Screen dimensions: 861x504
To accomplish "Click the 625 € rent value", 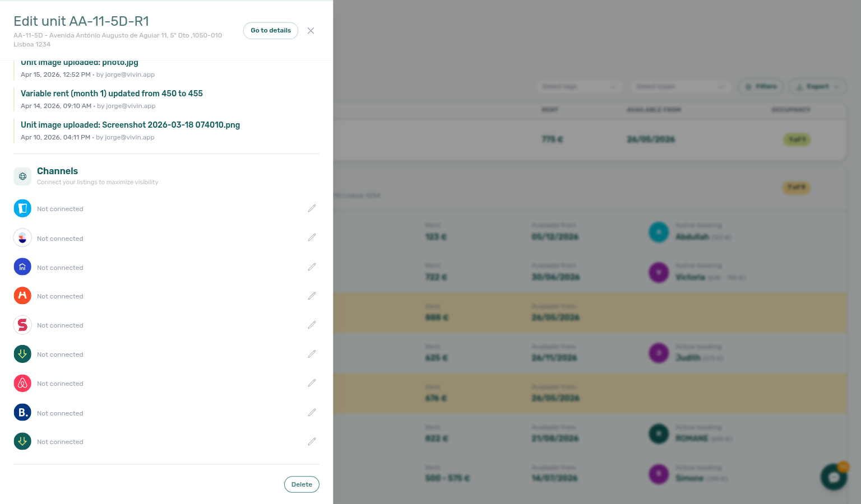I will [437, 358].
